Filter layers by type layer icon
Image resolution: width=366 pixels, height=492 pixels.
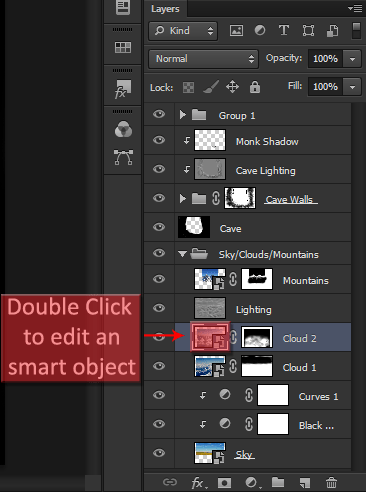tap(284, 30)
